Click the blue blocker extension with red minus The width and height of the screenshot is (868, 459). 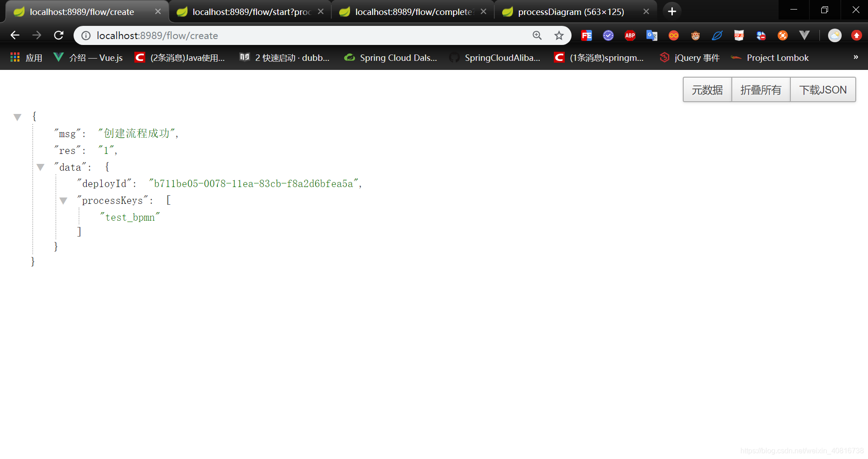760,35
